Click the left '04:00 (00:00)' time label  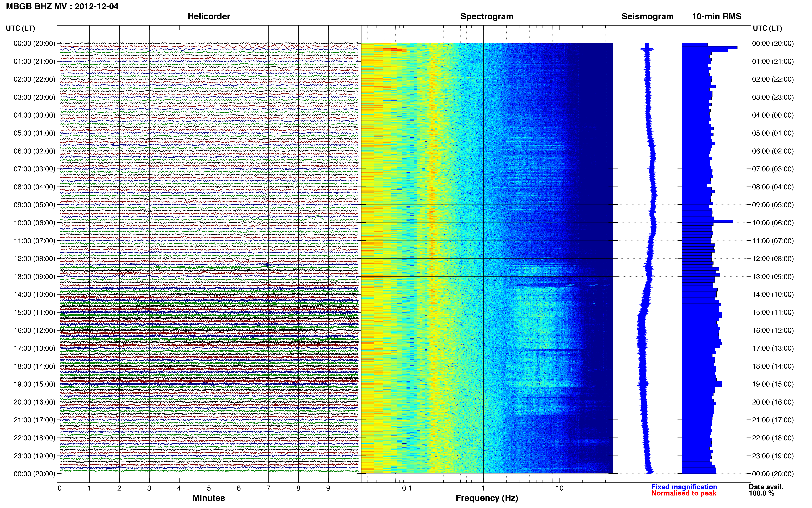click(x=34, y=115)
